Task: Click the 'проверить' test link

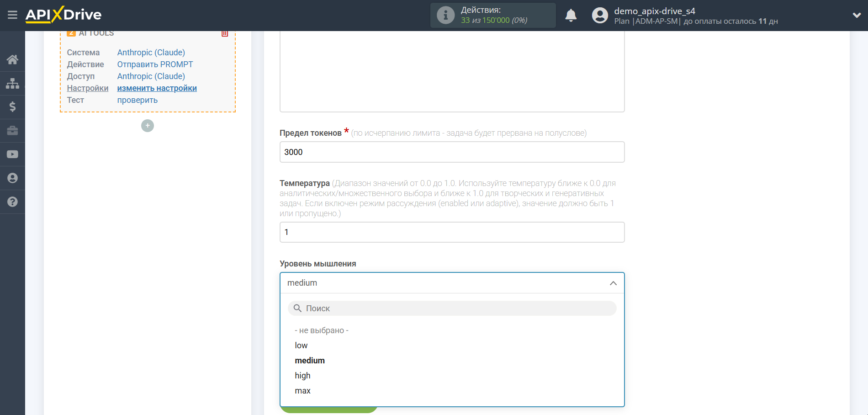Action: click(137, 100)
